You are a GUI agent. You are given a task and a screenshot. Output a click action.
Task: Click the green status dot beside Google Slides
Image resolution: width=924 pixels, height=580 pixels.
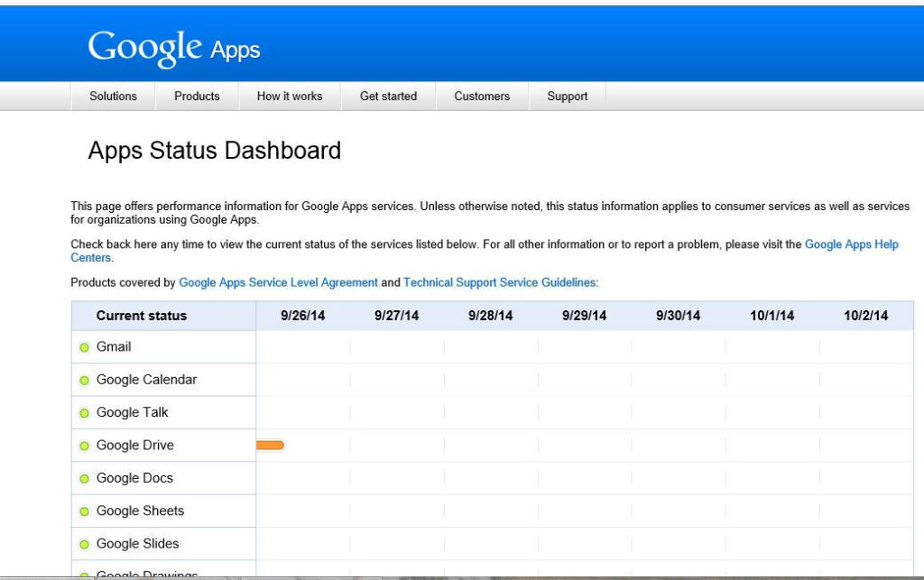point(84,545)
